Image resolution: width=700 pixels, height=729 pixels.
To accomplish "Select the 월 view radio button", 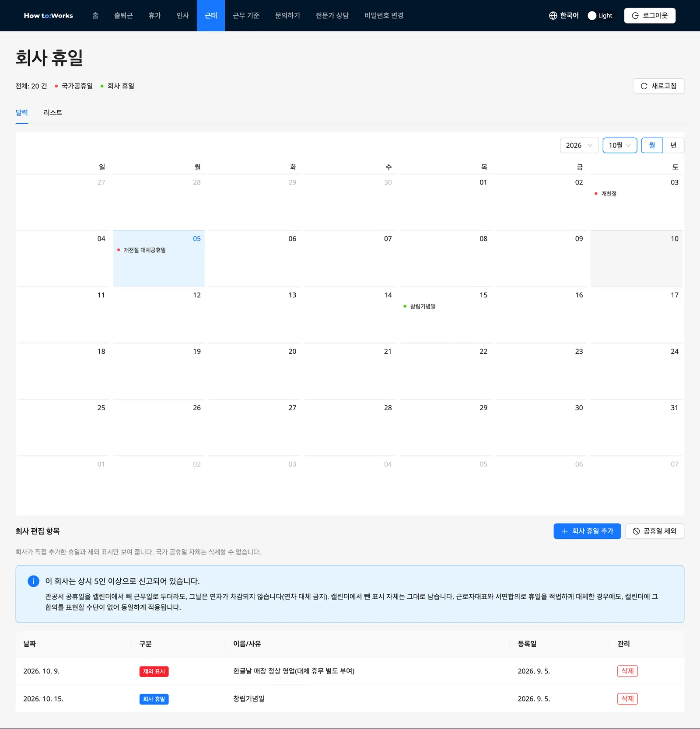I will point(652,145).
